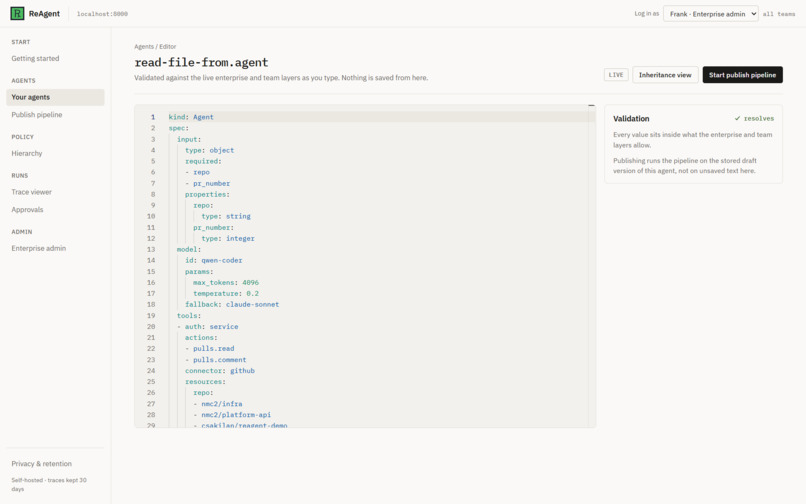Screen dimensions: 806x504
Task: Open the Trace viewer
Action: point(32,192)
